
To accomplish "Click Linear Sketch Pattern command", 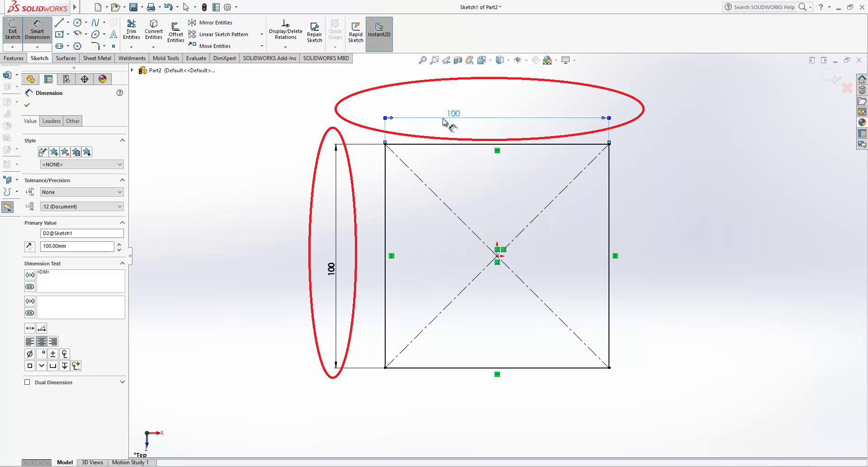I will click(x=223, y=34).
